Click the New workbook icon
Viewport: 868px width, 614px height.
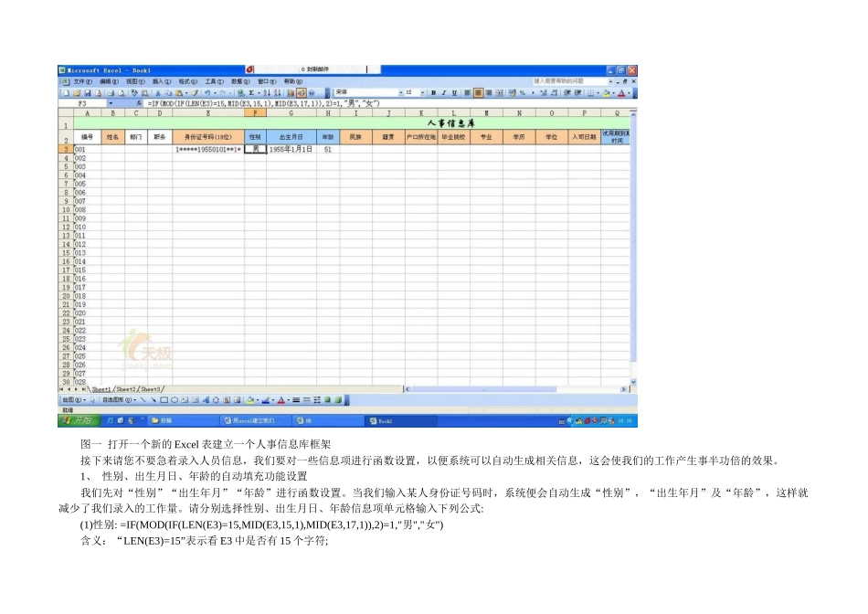tap(66, 93)
